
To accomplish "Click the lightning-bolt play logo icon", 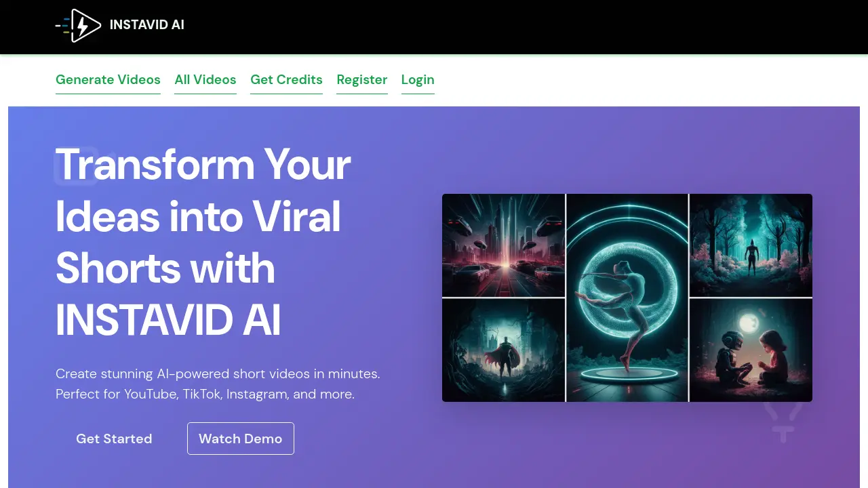I will [x=78, y=25].
